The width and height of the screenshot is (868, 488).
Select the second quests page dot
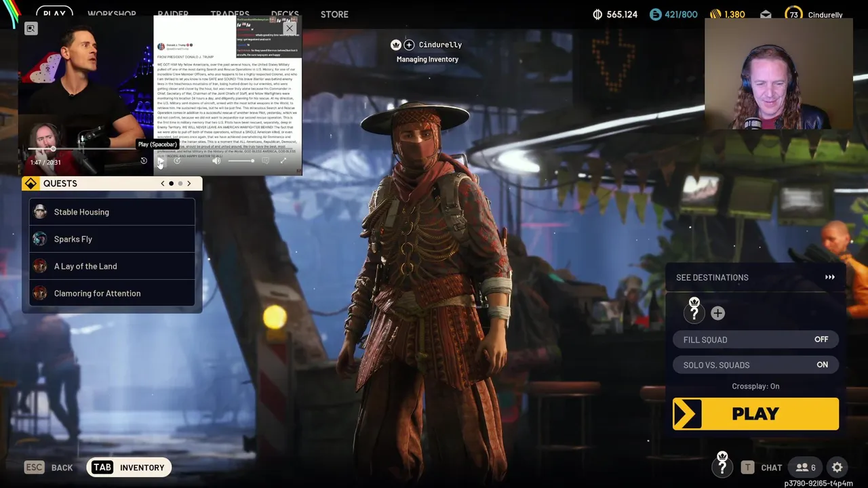coord(180,184)
